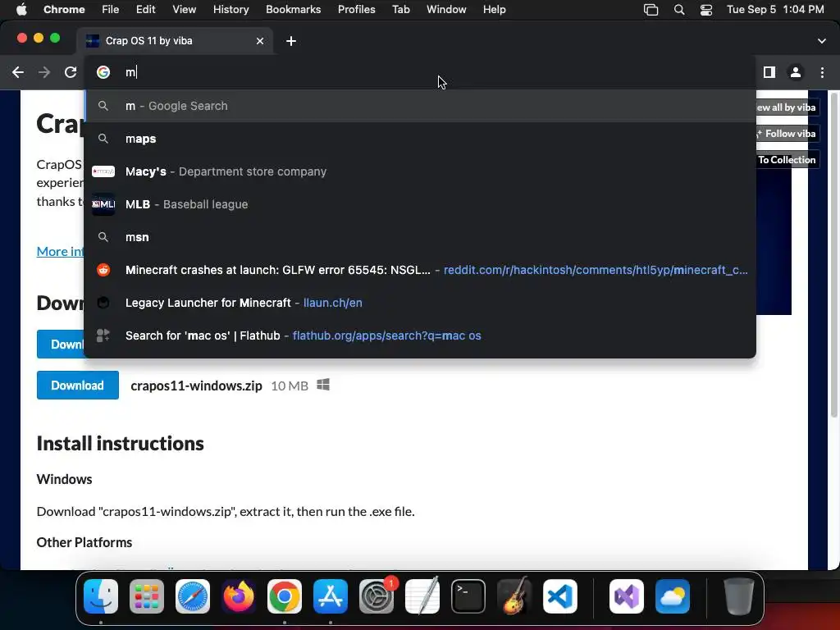Select Macy's Department store suggestion
840x630 pixels.
pyautogui.click(x=420, y=171)
